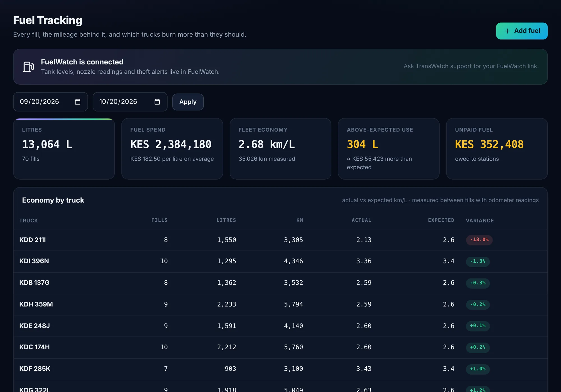Click the -1.3% variance badge

[x=478, y=261]
